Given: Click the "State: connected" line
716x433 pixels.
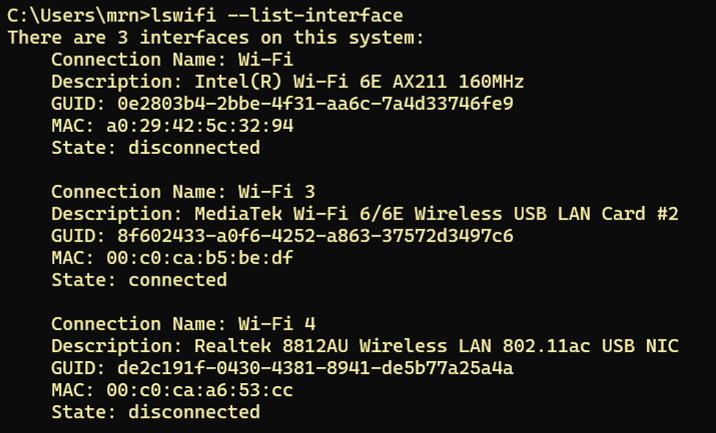Looking at the screenshot, I should [x=139, y=280].
